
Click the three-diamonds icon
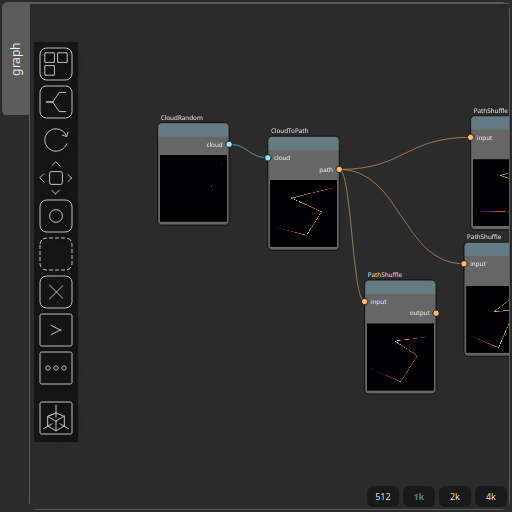tap(56, 368)
